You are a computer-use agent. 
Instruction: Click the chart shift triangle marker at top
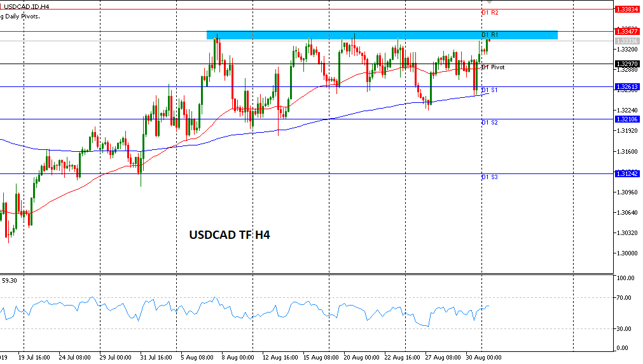[x=488, y=3]
